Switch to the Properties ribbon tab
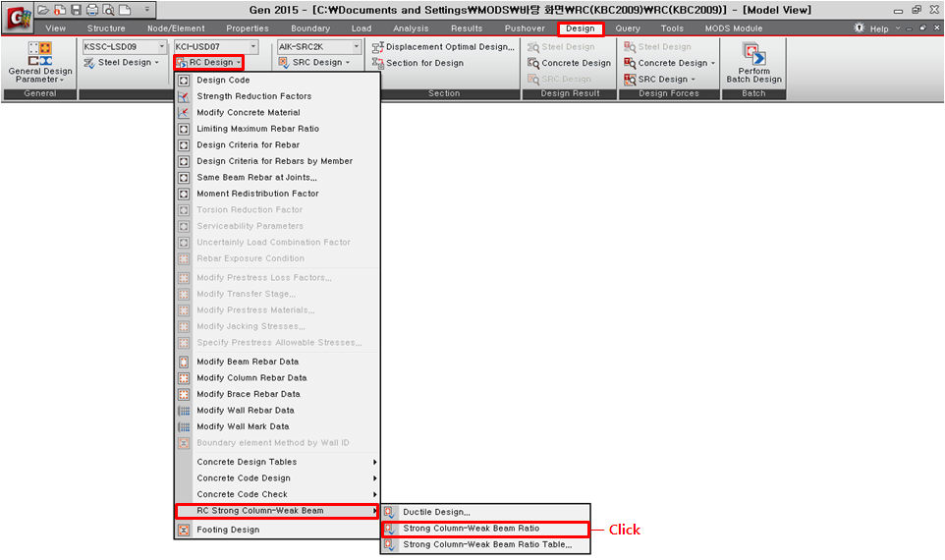 pos(248,28)
